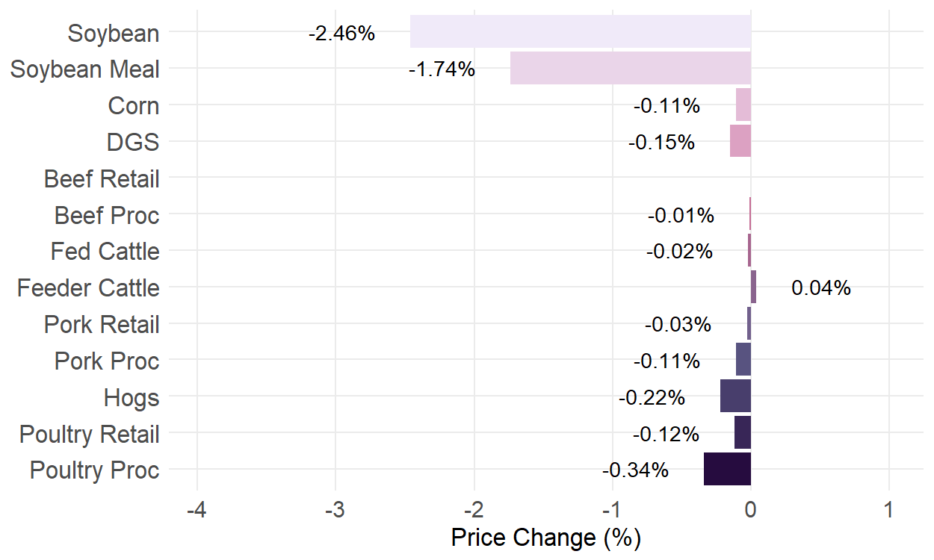Click the DGS pink bar
The width and height of the screenshot is (934, 560).
(740, 141)
